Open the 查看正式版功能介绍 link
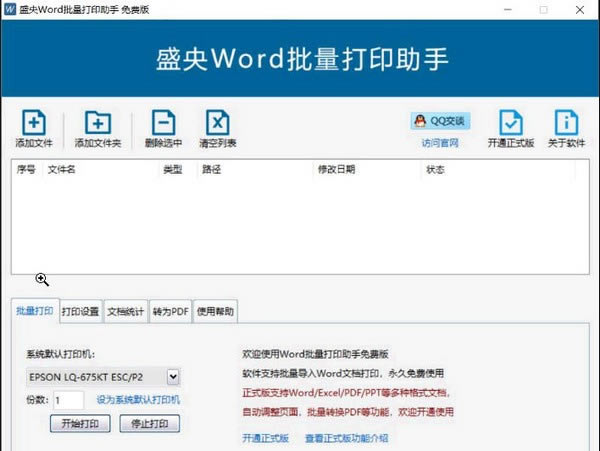Viewport: 600px width, 451px height. [347, 438]
